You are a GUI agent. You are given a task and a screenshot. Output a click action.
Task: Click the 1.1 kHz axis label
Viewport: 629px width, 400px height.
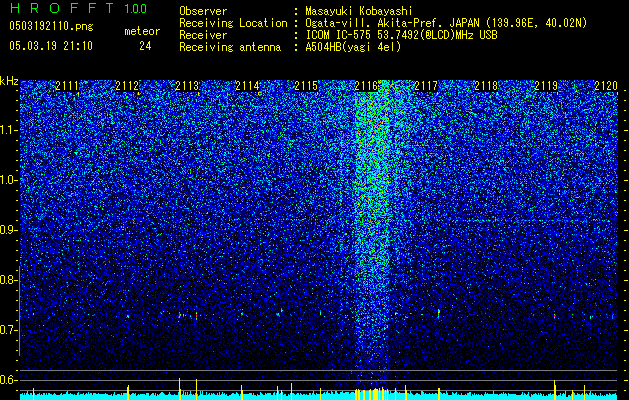point(8,130)
